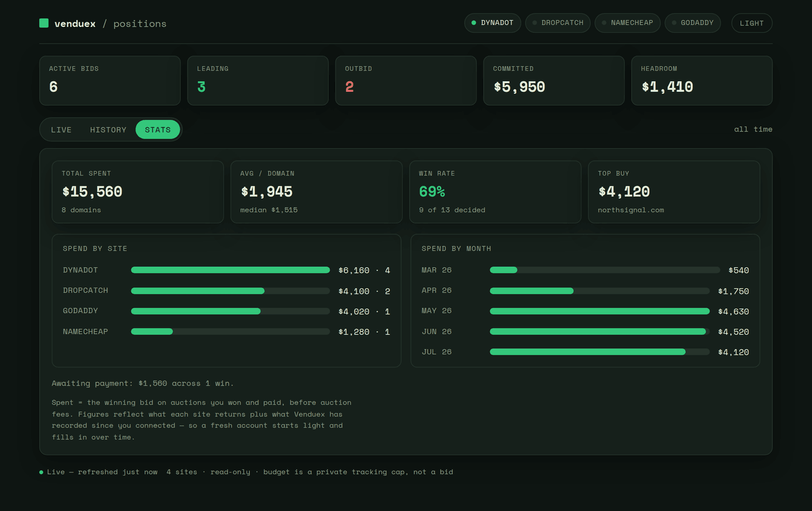Click the '9 of 13 decided' text
The image size is (812, 511).
[452, 210]
